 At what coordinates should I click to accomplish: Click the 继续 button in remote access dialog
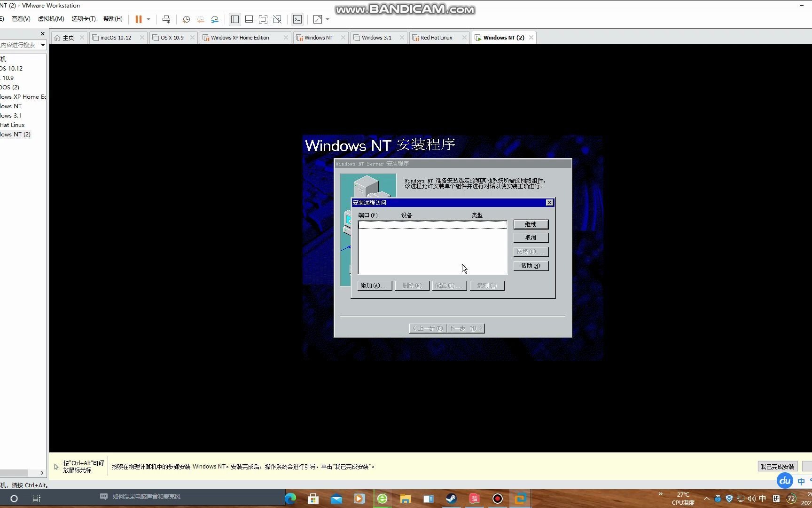click(531, 224)
